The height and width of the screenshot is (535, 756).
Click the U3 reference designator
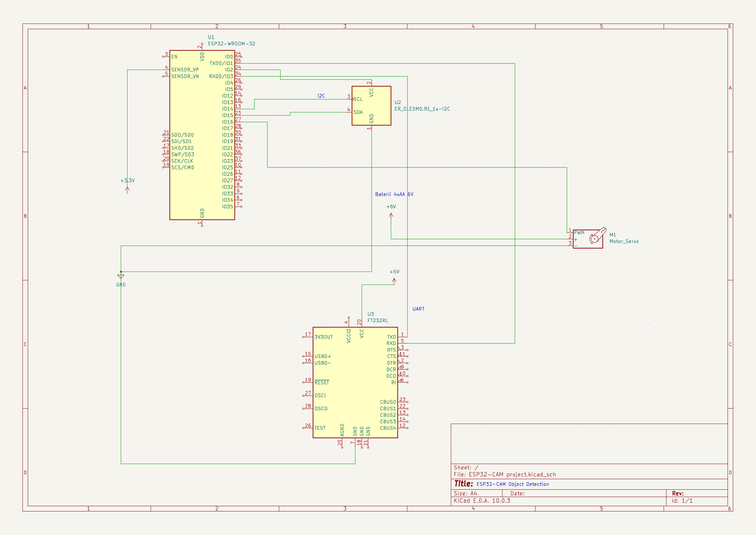point(371,314)
